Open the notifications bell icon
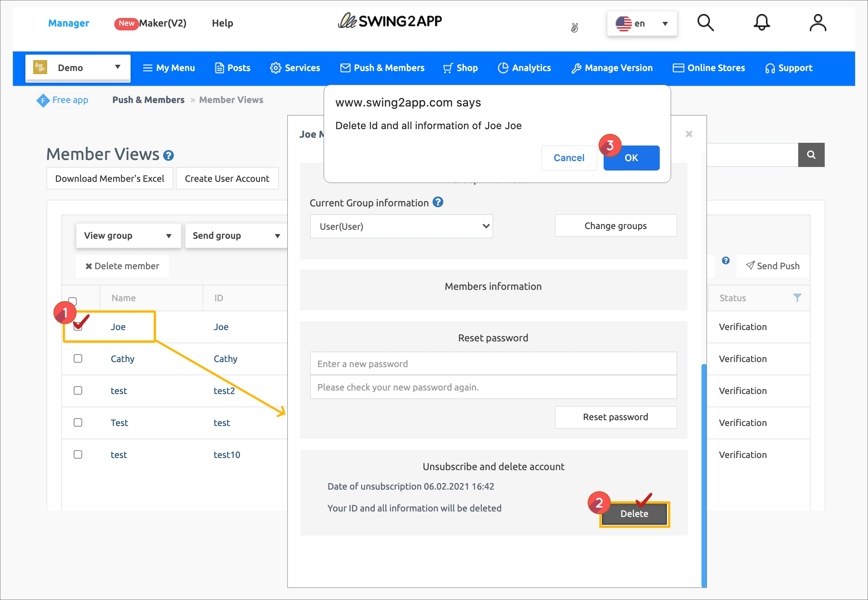Viewport: 868px width, 600px height. [761, 23]
